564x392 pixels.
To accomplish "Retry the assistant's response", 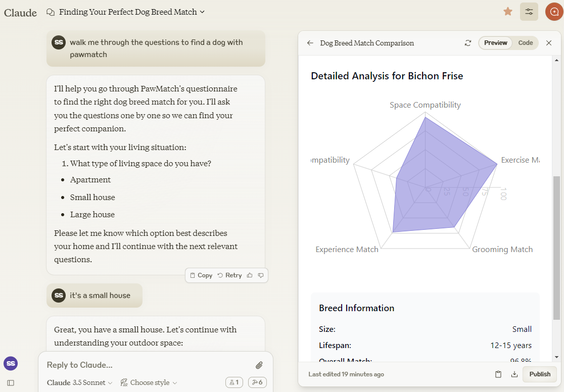I will pyautogui.click(x=229, y=275).
